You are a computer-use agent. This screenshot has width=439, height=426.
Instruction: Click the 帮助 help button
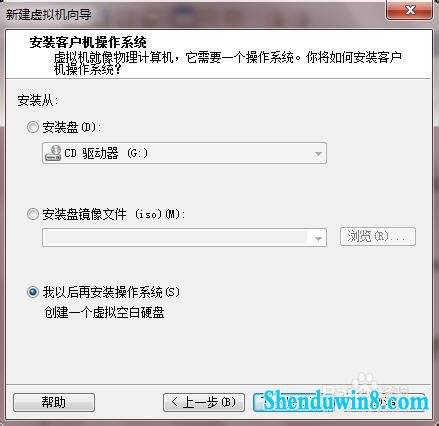click(54, 402)
